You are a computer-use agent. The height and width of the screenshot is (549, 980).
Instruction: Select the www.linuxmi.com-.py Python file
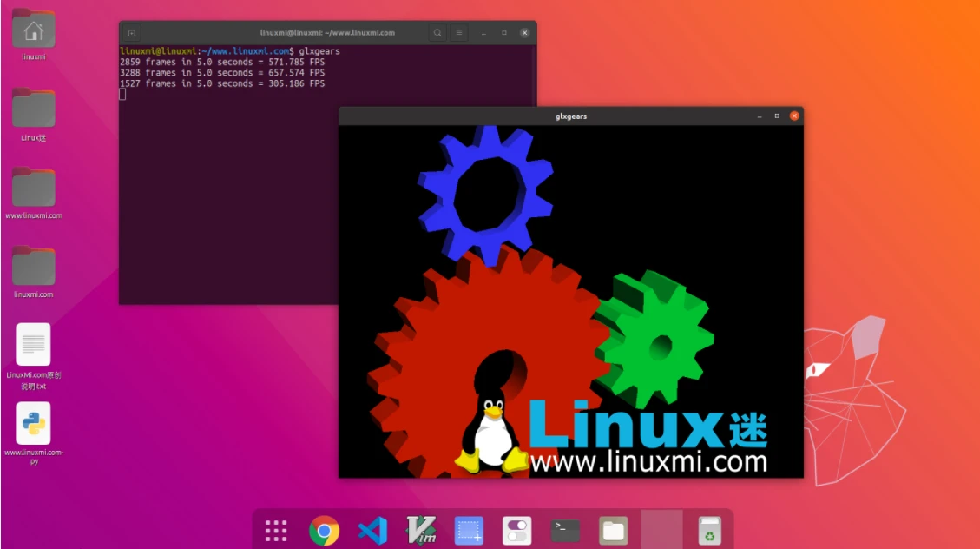coord(33,423)
